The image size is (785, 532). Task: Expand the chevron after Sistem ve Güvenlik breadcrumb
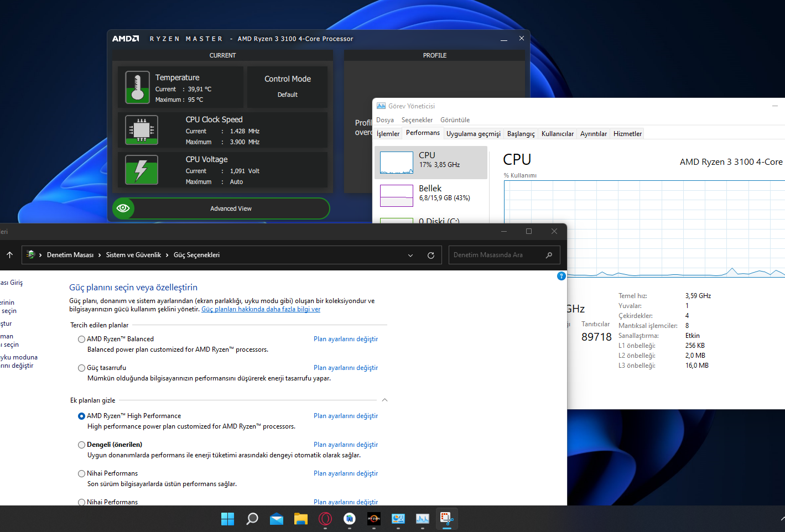(x=167, y=255)
